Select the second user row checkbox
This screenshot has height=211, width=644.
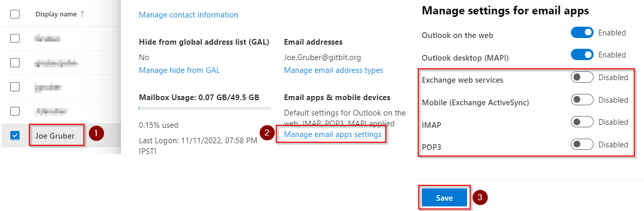15,63
